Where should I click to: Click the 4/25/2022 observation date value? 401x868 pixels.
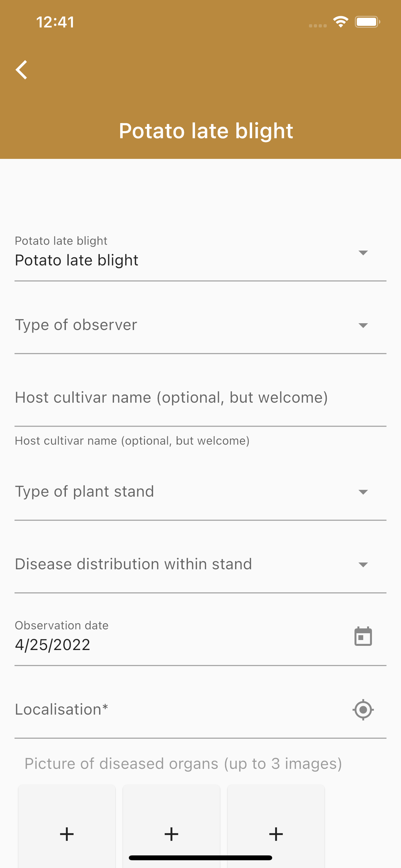(x=53, y=645)
